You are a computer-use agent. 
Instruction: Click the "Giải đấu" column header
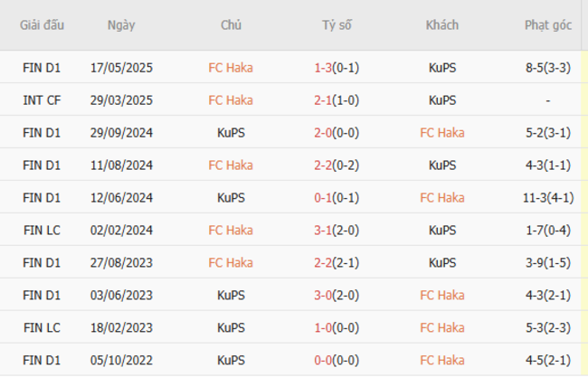point(42,25)
